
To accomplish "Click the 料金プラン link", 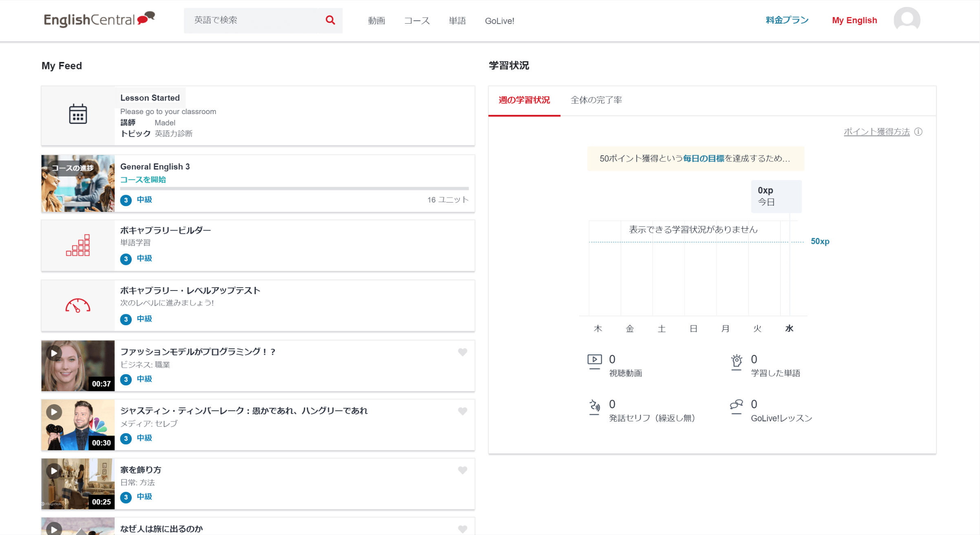I will pos(787,20).
